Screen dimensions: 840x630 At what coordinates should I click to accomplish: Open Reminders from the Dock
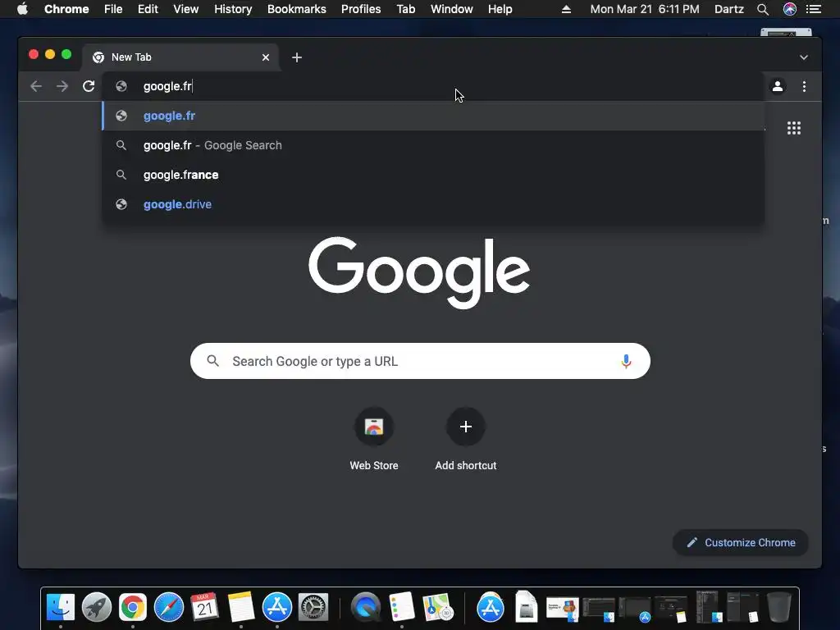click(402, 607)
